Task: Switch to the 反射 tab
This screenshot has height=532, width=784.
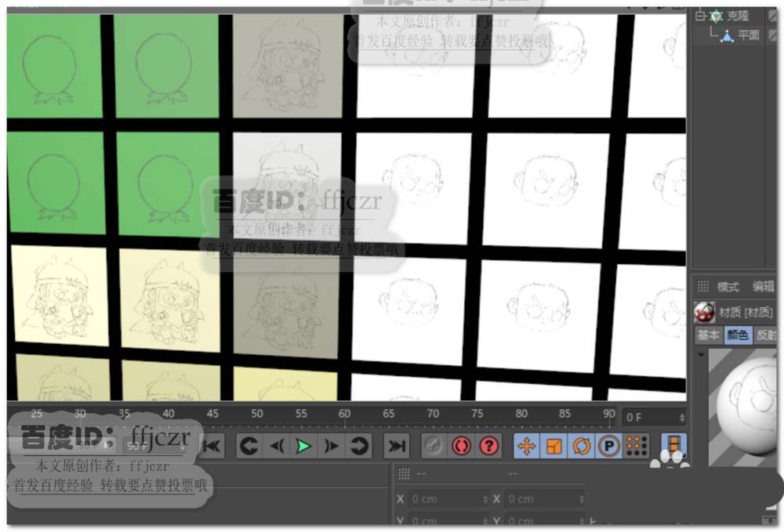Action: click(x=767, y=335)
